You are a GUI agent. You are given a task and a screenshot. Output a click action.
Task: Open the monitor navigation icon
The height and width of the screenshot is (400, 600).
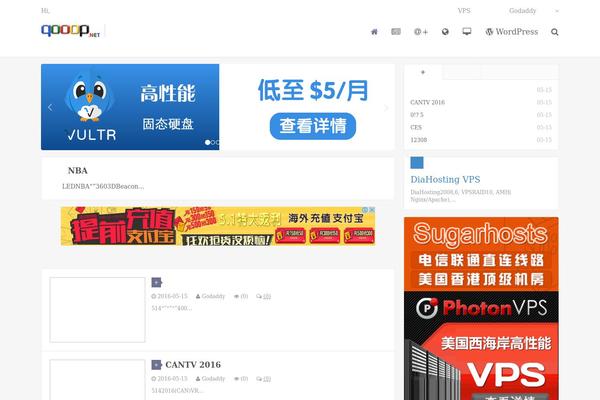[x=467, y=31]
